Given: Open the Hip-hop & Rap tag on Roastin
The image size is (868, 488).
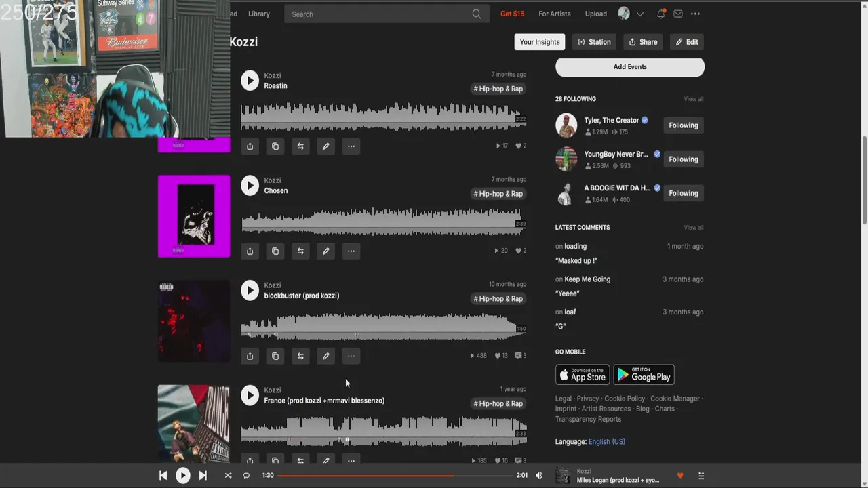Looking at the screenshot, I should pyautogui.click(x=498, y=89).
